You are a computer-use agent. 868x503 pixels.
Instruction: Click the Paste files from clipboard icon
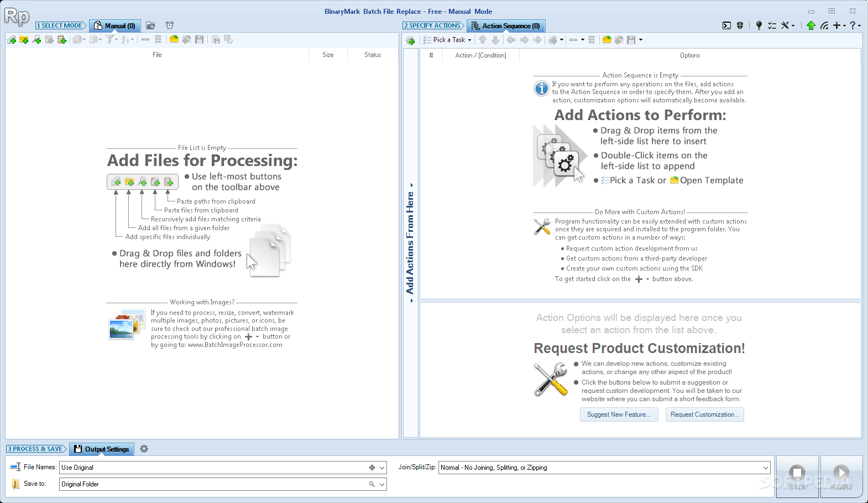49,40
